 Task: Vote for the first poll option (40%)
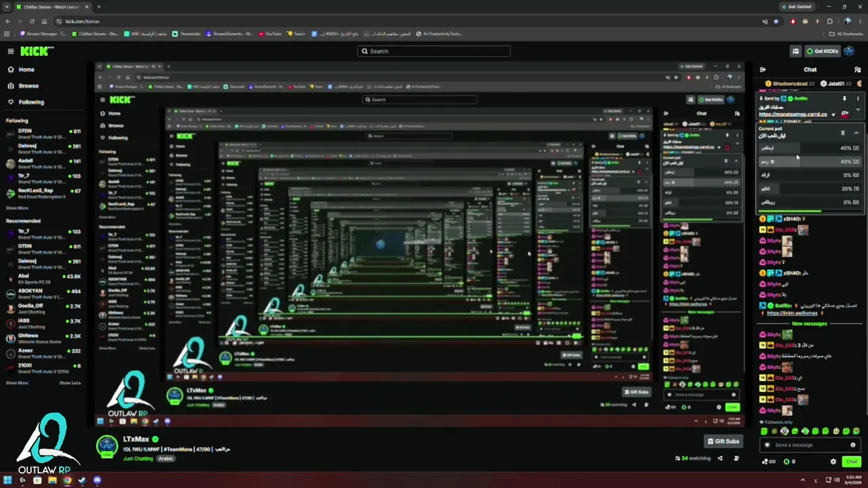point(810,148)
